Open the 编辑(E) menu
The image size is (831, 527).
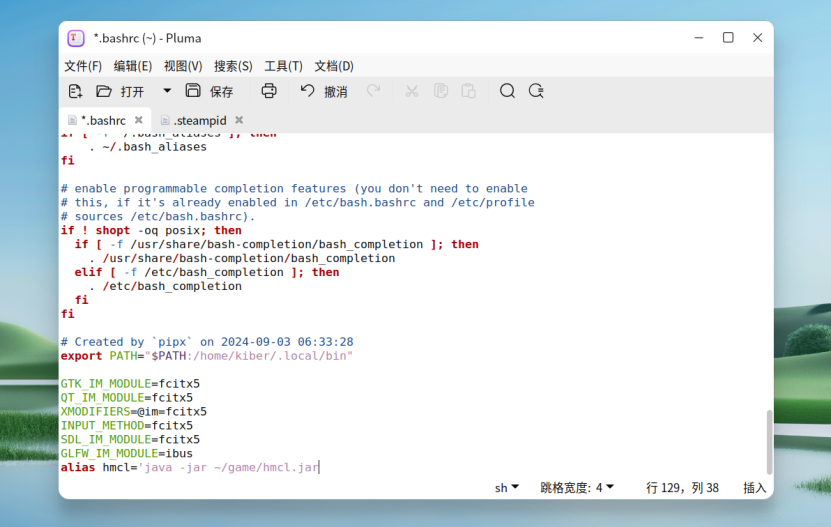pos(132,66)
